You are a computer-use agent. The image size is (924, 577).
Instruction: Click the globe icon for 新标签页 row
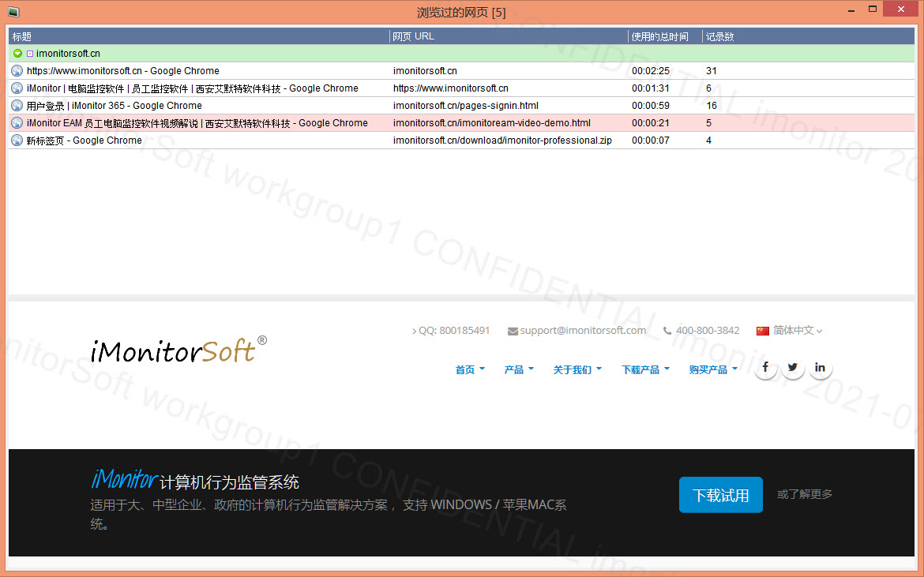coord(17,141)
